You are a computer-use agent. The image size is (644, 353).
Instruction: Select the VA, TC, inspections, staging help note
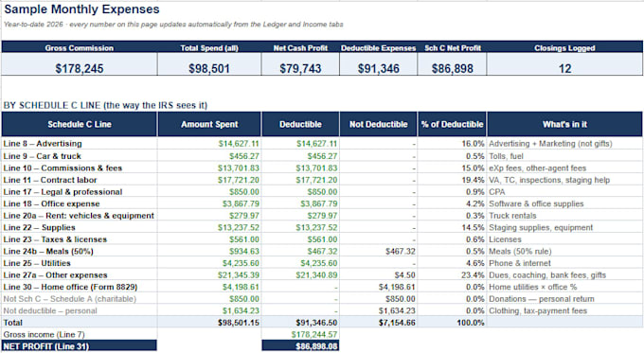pos(549,180)
